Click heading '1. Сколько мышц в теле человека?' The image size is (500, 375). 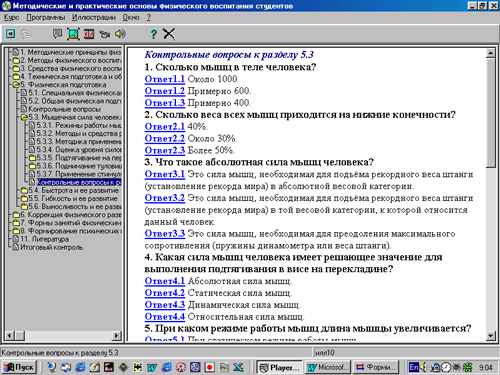click(x=230, y=67)
